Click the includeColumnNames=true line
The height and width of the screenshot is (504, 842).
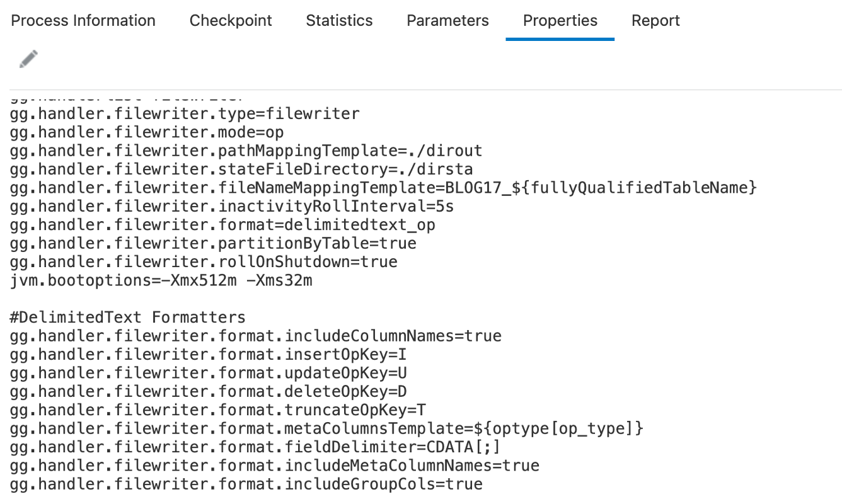(x=255, y=336)
